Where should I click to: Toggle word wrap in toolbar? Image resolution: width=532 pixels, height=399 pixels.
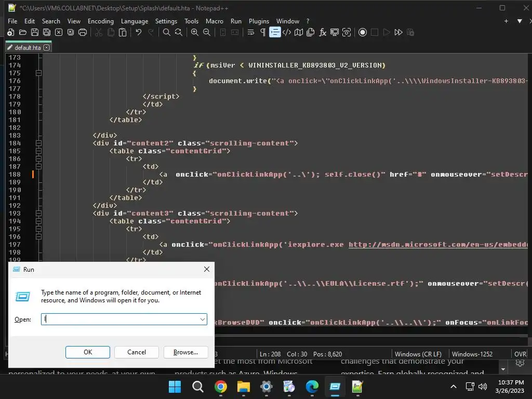[x=251, y=33]
